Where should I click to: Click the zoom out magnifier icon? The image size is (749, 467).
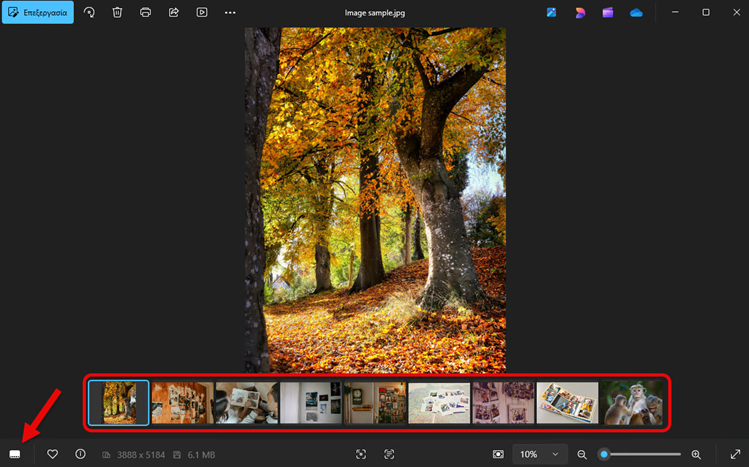click(x=582, y=454)
